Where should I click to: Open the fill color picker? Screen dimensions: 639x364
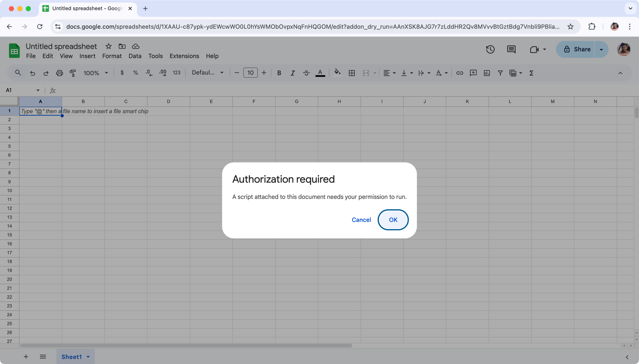[337, 73]
